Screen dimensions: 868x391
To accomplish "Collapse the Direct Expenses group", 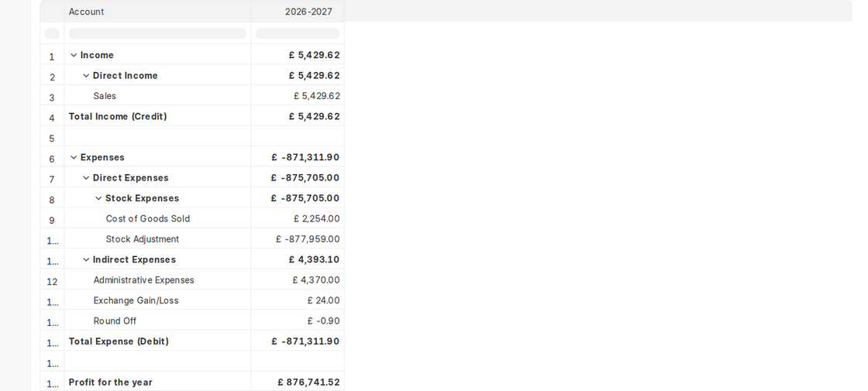I will pos(86,178).
